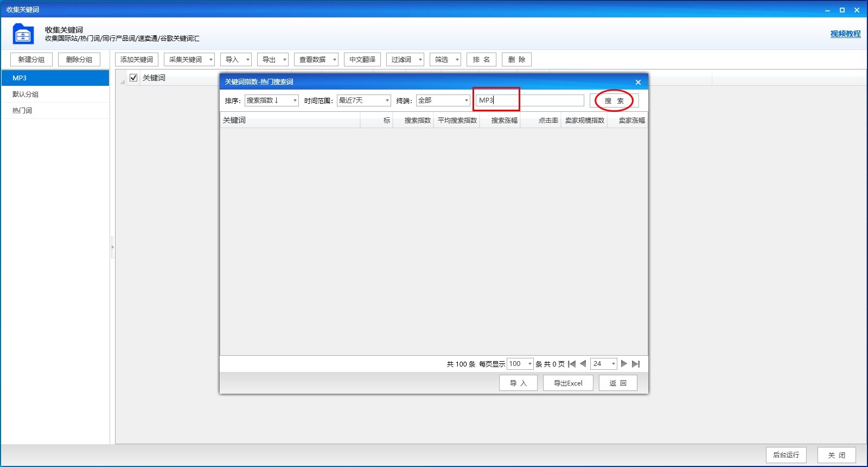Image resolution: width=868 pixels, height=467 pixels.
Task: Open the video tutorial link
Action: pos(845,34)
